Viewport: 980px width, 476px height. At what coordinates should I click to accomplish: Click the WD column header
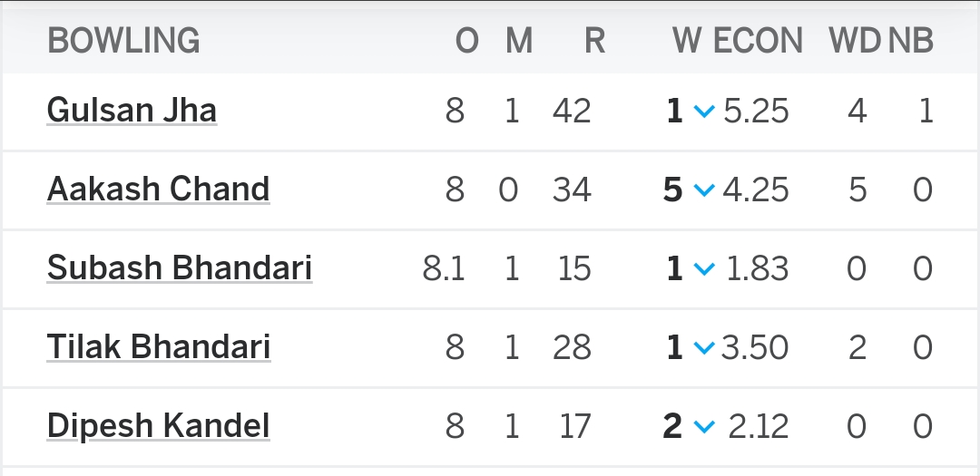(855, 41)
